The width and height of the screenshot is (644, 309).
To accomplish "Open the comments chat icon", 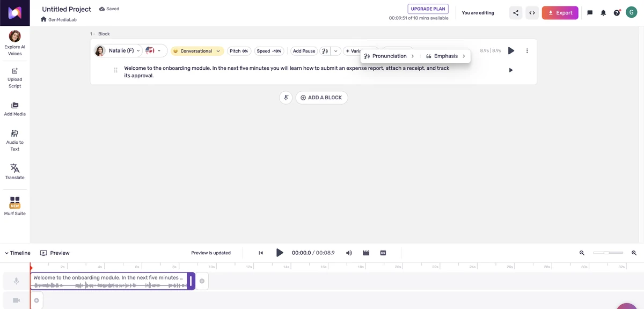I will click(590, 13).
